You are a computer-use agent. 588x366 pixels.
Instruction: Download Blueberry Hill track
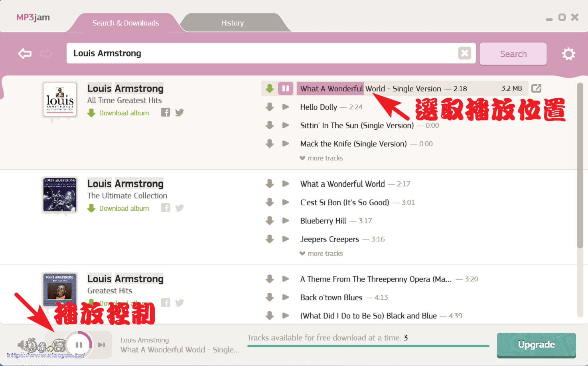(270, 221)
